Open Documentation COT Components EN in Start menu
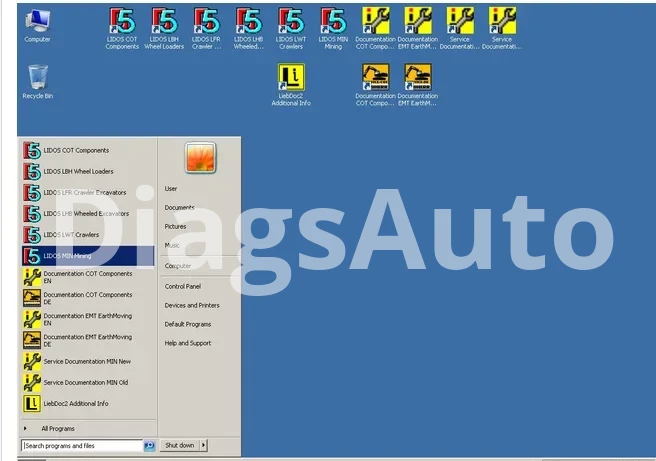The height and width of the screenshot is (461, 656). [88, 277]
